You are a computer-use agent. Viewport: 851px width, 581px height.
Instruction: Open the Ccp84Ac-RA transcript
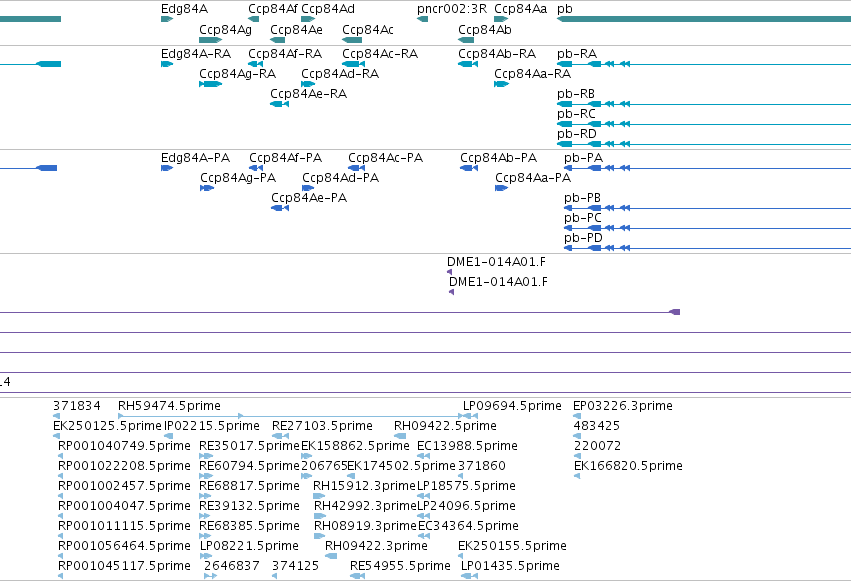pyautogui.click(x=380, y=54)
